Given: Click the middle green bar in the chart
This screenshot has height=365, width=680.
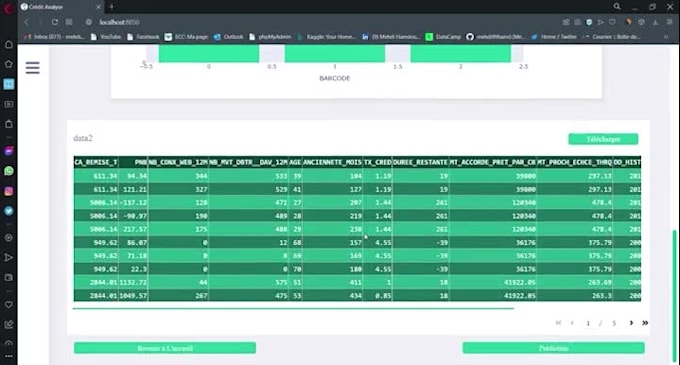Looking at the screenshot, I should coord(334,53).
